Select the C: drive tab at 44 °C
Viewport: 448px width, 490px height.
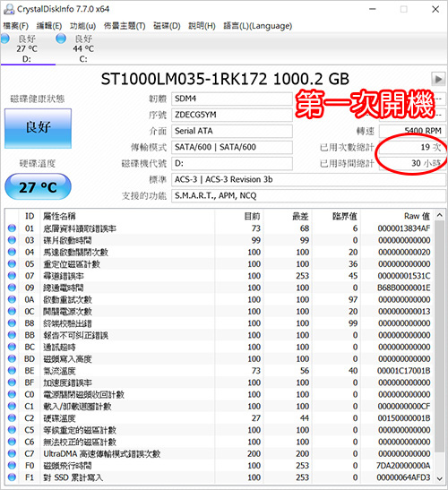click(x=82, y=48)
